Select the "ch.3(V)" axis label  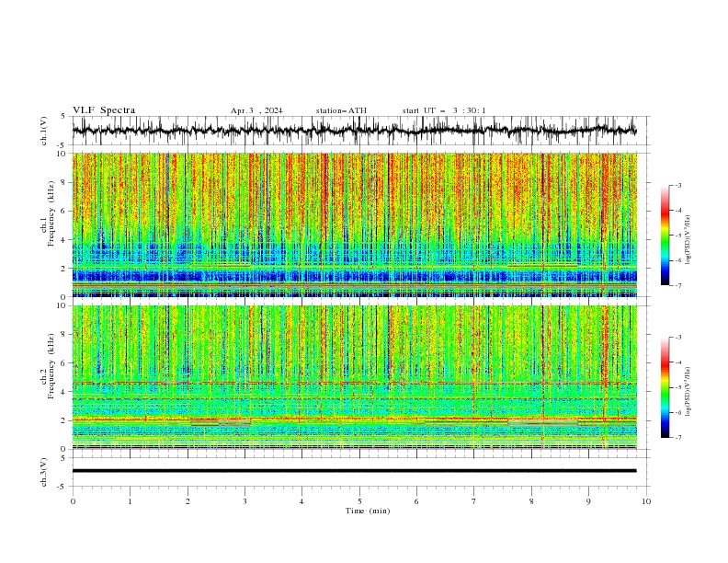tap(44, 472)
